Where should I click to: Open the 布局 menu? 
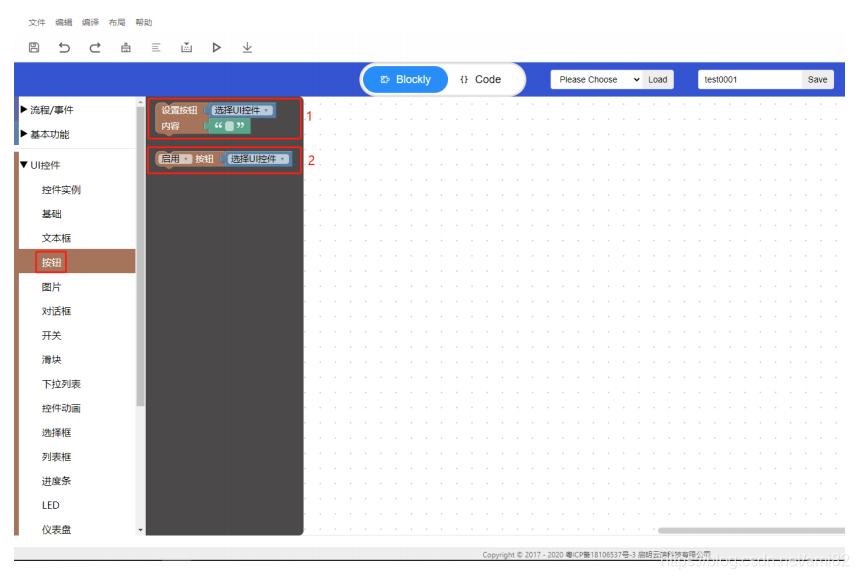tap(117, 22)
